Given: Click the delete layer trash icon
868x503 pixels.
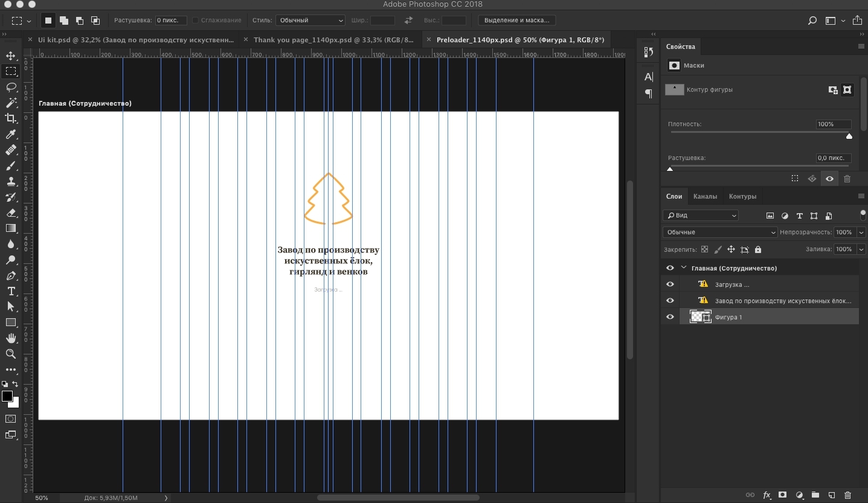Looking at the screenshot, I should tap(847, 495).
